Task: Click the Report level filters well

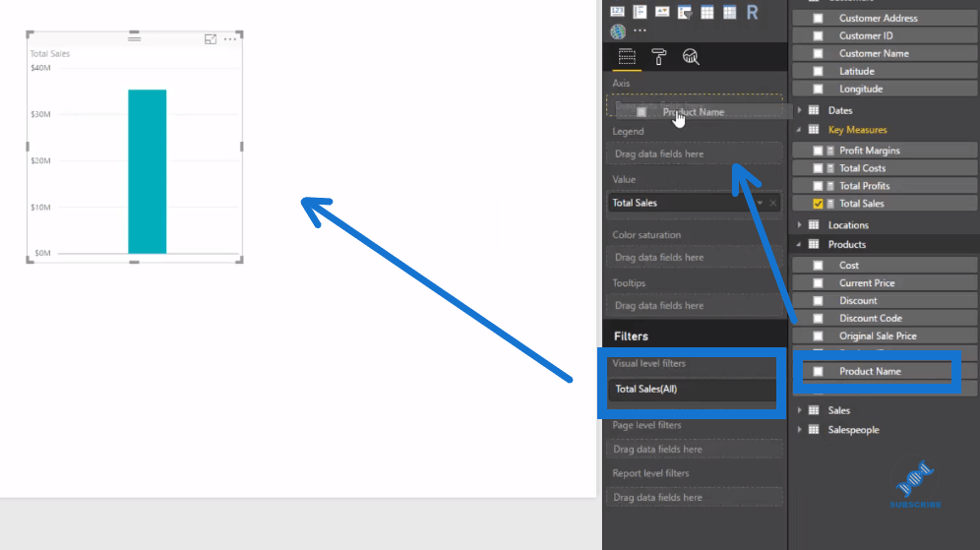Action: pos(694,498)
